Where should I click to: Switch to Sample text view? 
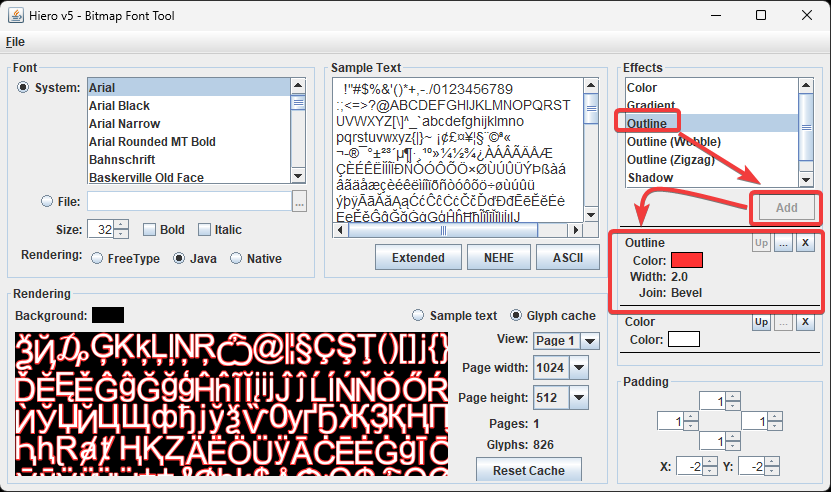pos(420,316)
